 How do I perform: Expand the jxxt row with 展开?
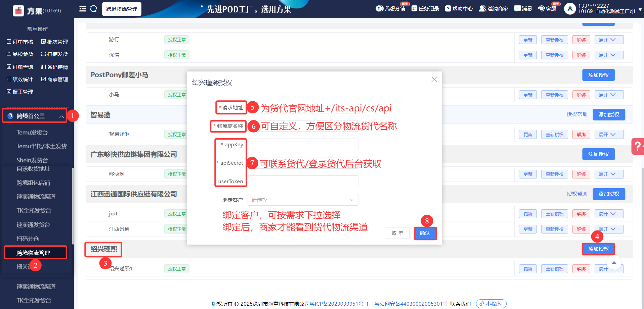tap(609, 214)
